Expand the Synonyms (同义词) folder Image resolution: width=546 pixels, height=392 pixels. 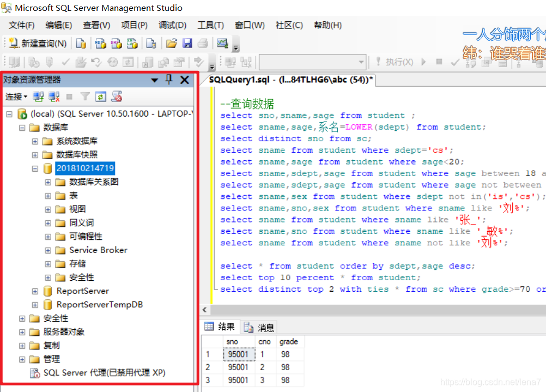point(48,223)
